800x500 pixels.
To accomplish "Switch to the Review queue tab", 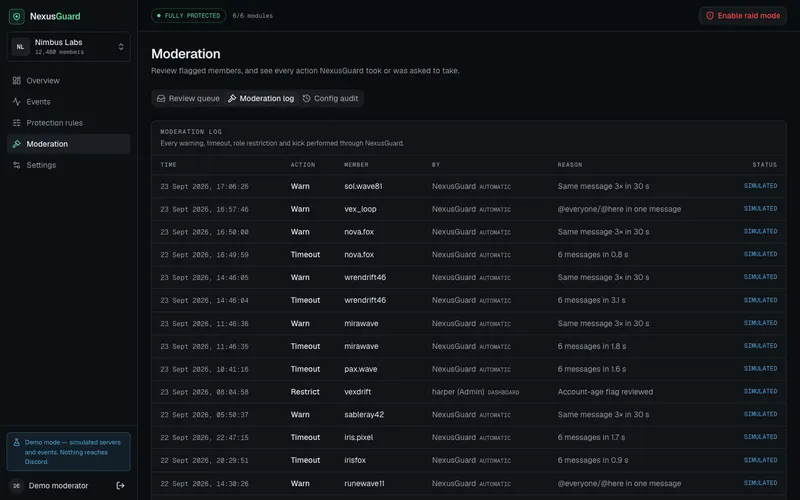I will tap(188, 98).
